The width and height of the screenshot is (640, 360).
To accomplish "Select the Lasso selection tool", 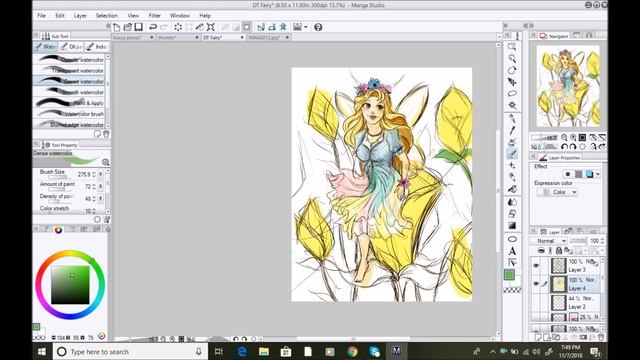I will point(512,93).
